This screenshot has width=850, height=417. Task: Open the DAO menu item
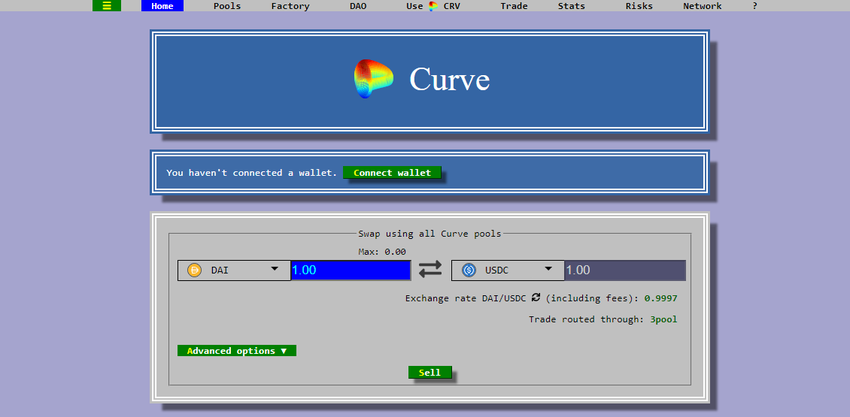click(358, 6)
